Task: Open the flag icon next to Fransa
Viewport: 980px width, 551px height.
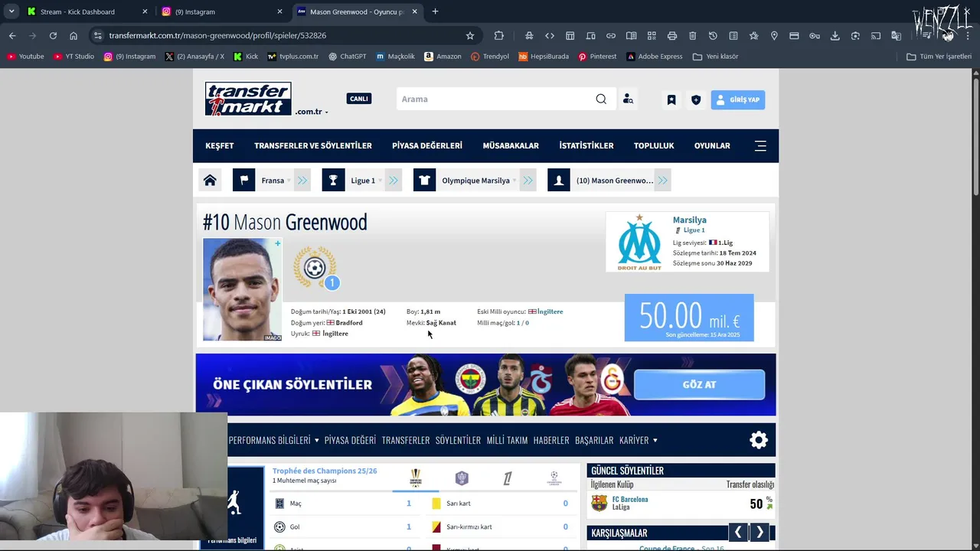Action: click(243, 181)
